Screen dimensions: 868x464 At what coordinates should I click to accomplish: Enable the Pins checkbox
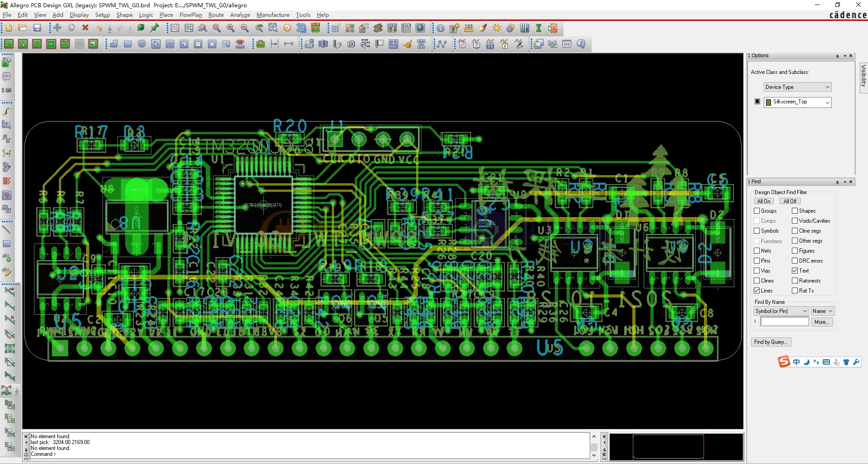[756, 261]
